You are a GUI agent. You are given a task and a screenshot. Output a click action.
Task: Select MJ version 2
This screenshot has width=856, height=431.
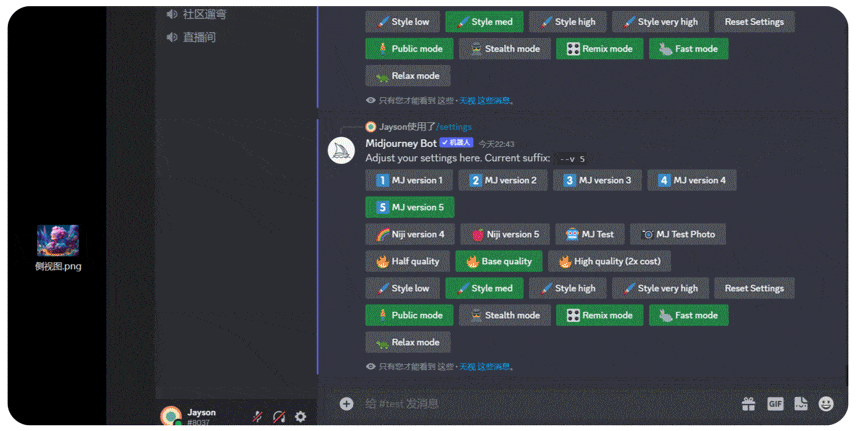[x=503, y=180]
